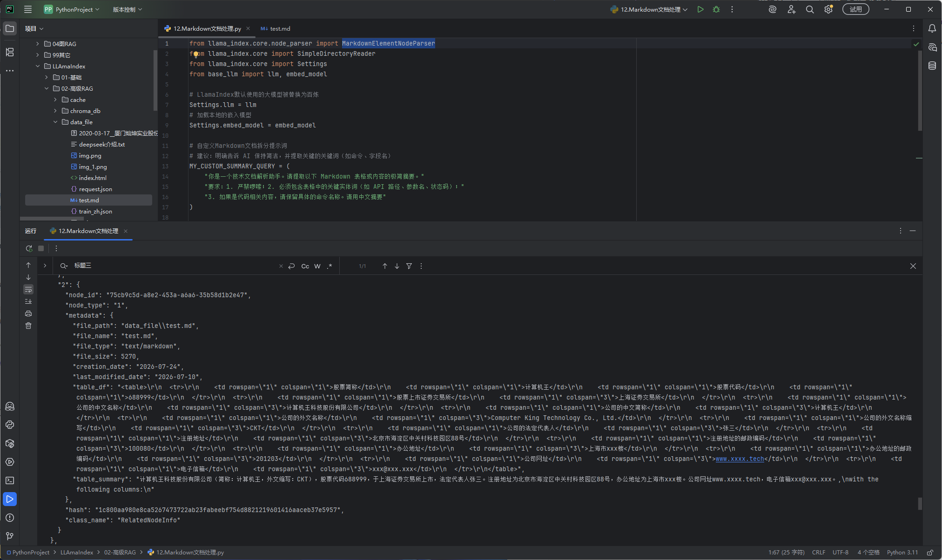The width and height of the screenshot is (942, 560).
Task: Collapse the 02-高级RAG folder
Action: [x=47, y=88]
